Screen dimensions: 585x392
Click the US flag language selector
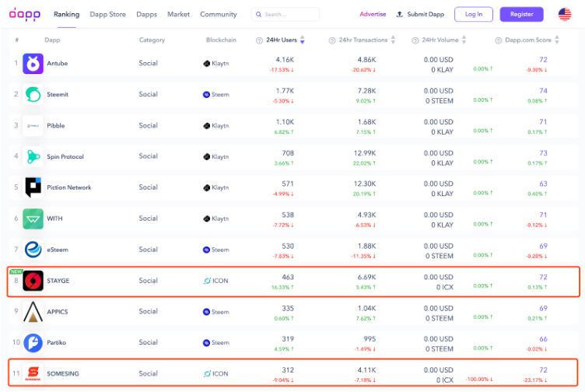(565, 14)
